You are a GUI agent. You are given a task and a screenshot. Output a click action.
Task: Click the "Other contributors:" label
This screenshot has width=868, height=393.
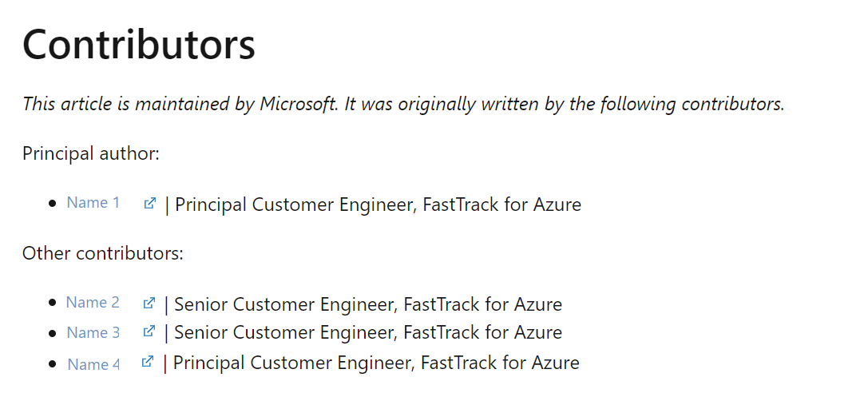[103, 254]
